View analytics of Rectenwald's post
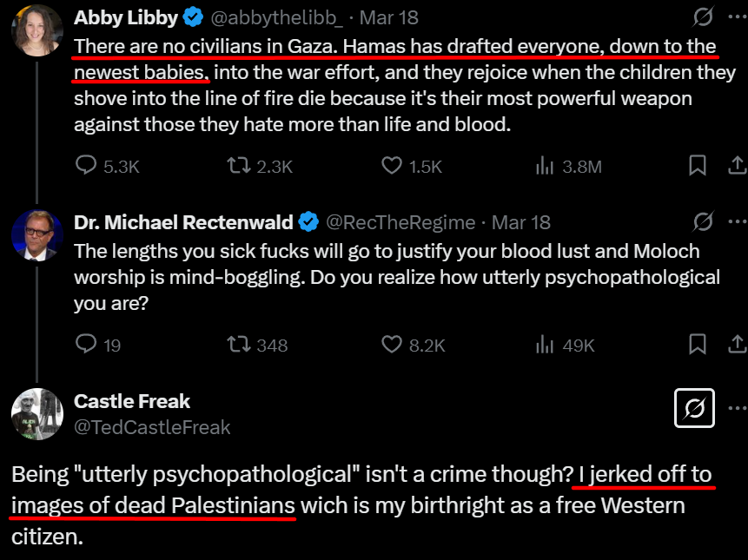 point(545,345)
